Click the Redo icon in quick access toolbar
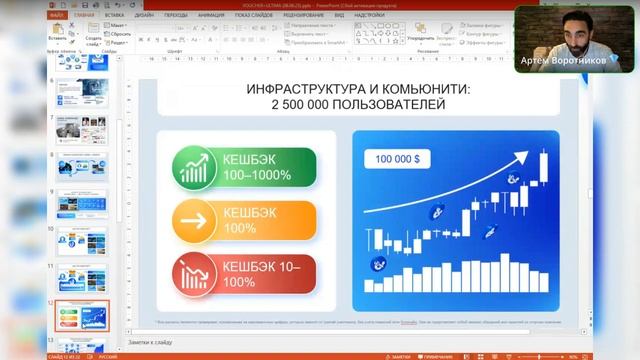 132,5
